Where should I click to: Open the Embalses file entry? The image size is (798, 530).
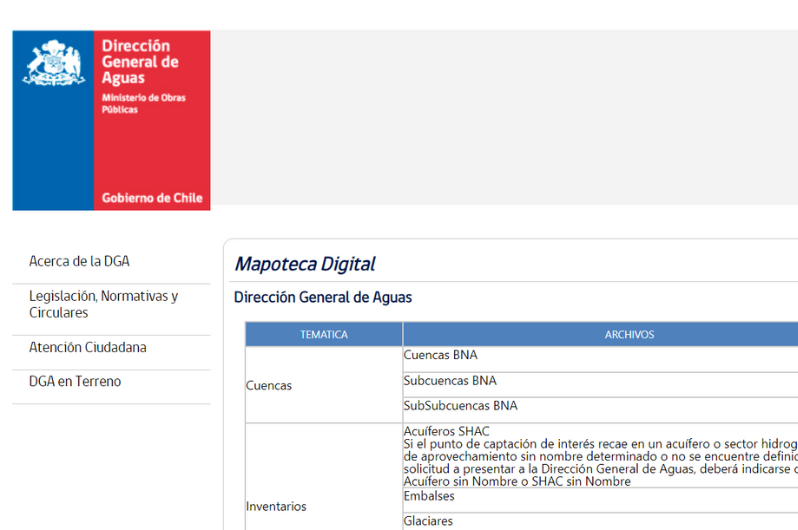[x=429, y=496]
